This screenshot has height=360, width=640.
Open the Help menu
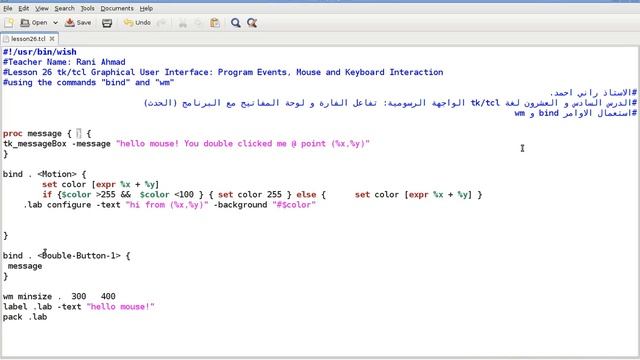pos(146,8)
